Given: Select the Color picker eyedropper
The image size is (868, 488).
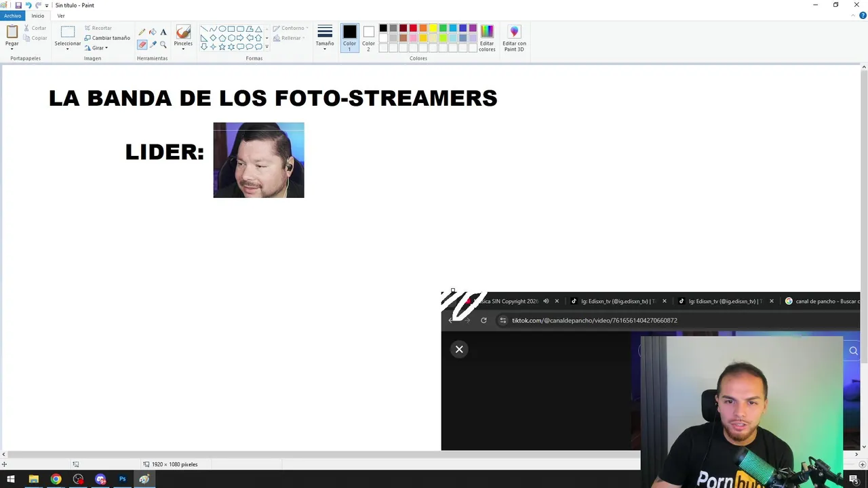Looking at the screenshot, I should click(153, 44).
